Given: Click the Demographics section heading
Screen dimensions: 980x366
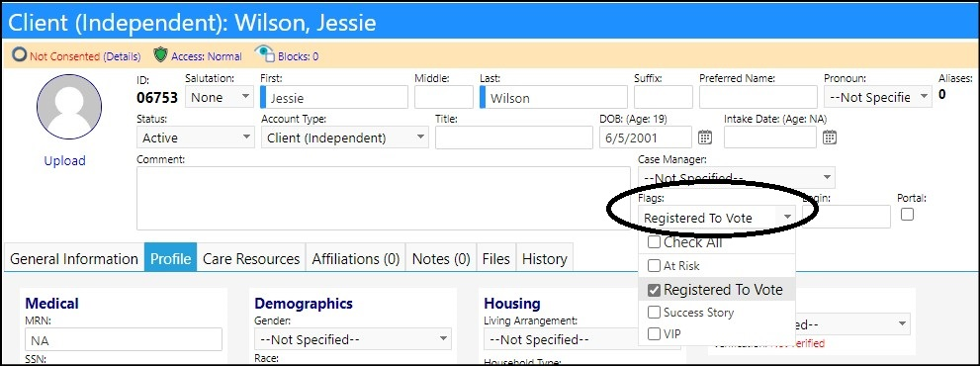Looking at the screenshot, I should pos(304,304).
